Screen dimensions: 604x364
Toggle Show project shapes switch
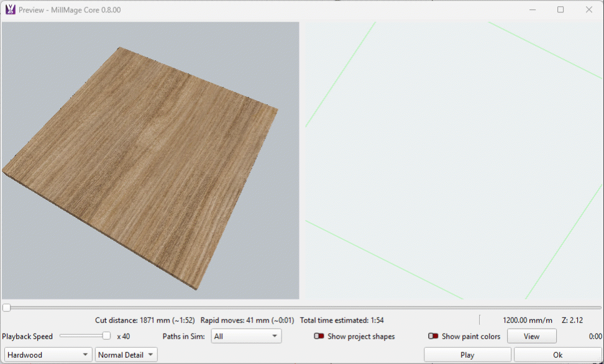point(319,337)
